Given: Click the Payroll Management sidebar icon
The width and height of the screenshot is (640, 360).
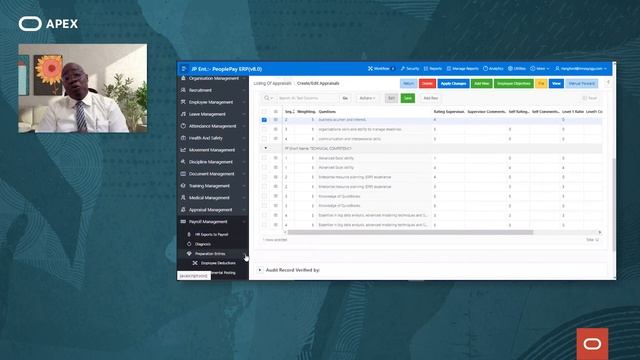Looking at the screenshot, I should coord(183,222).
